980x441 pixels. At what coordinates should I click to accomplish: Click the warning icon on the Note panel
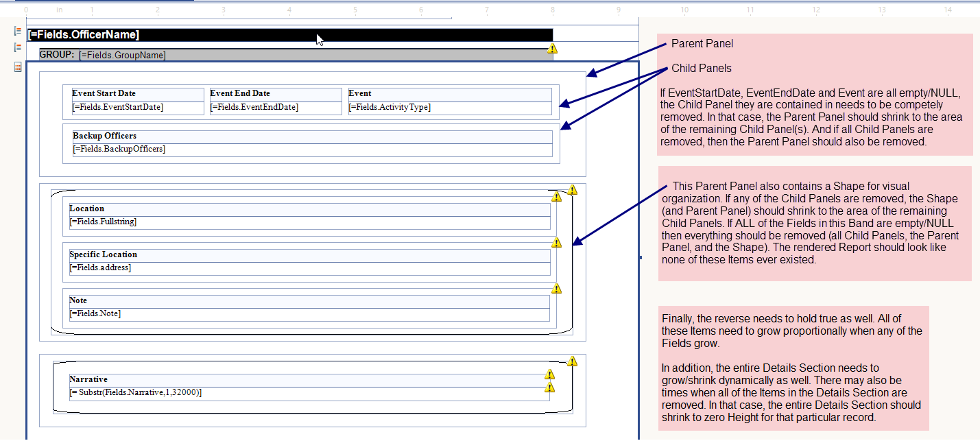click(x=556, y=289)
